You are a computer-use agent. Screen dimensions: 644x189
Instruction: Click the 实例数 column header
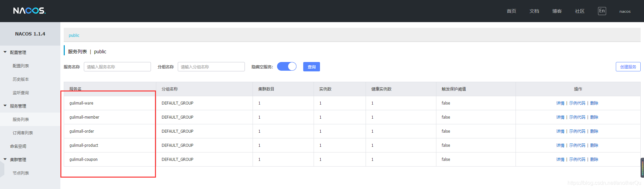pos(325,89)
